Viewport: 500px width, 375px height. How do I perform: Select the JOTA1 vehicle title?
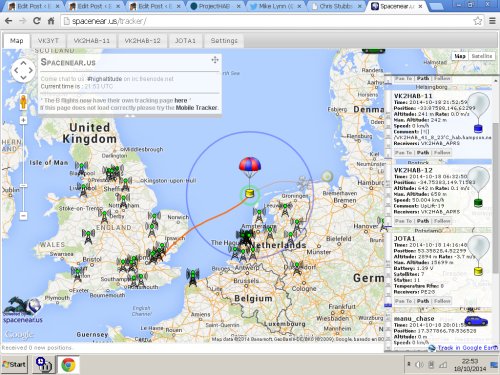[404, 239]
